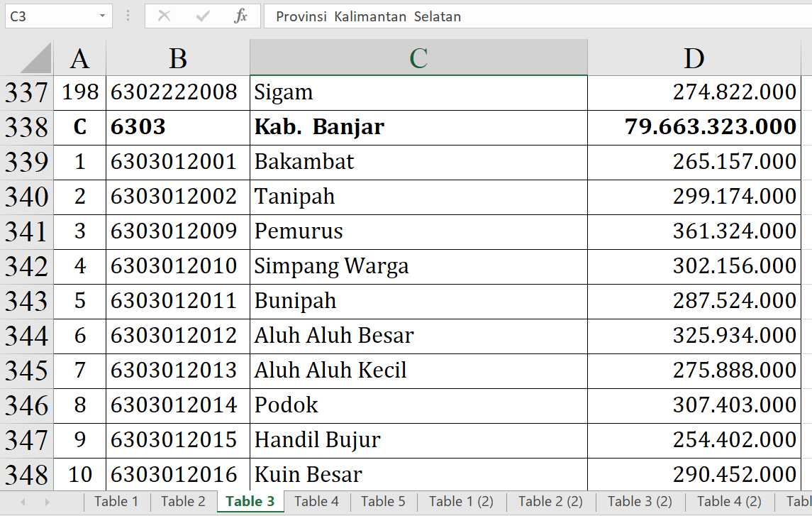Click the formula bar text Provinsi Kalimantan Selatan
This screenshot has height=516, width=812.
tap(368, 16)
